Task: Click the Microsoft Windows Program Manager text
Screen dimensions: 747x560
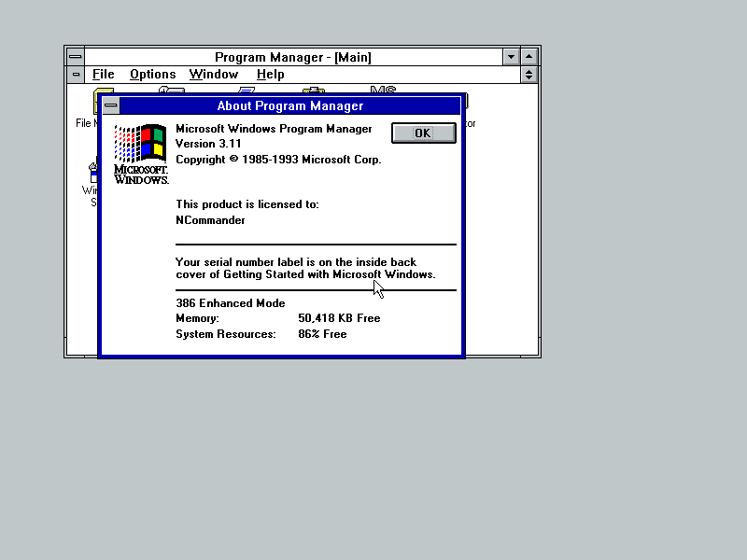Action: click(x=274, y=129)
